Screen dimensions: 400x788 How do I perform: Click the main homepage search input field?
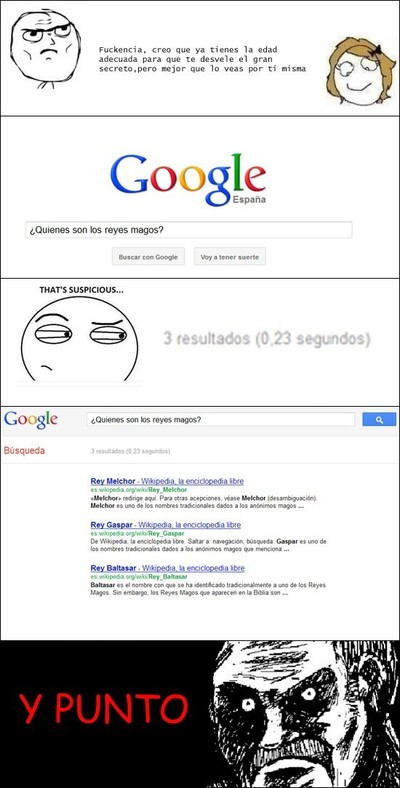tap(188, 230)
